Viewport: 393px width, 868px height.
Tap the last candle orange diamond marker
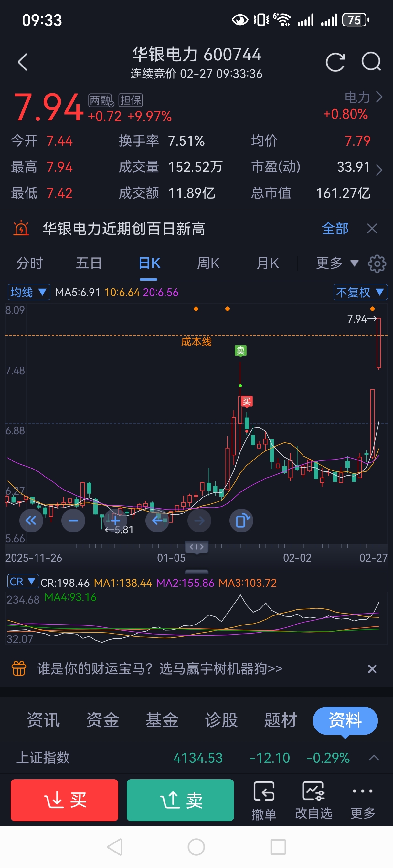click(372, 309)
